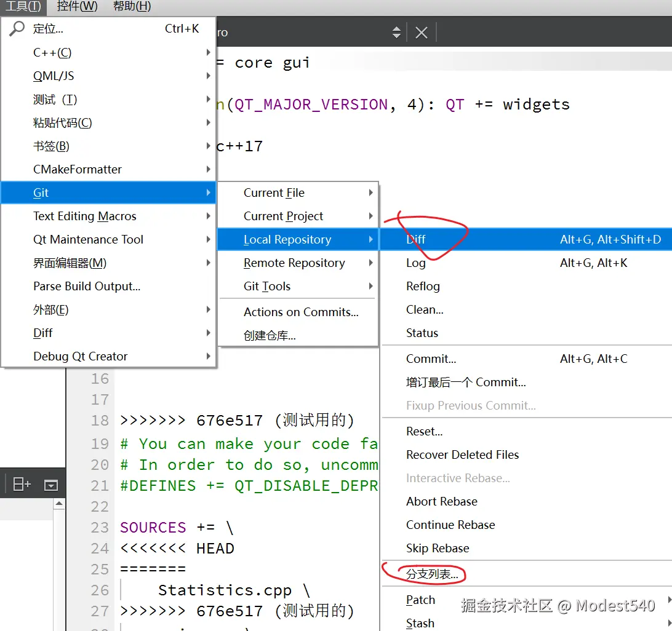
Task: Choose Commit... entry
Action: pos(526,359)
